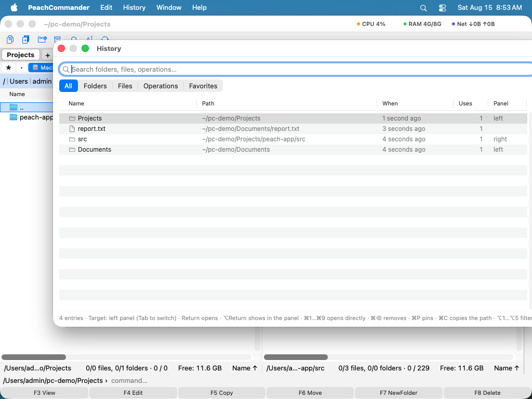
Task: Switch to the Folders filter
Action: pos(95,86)
